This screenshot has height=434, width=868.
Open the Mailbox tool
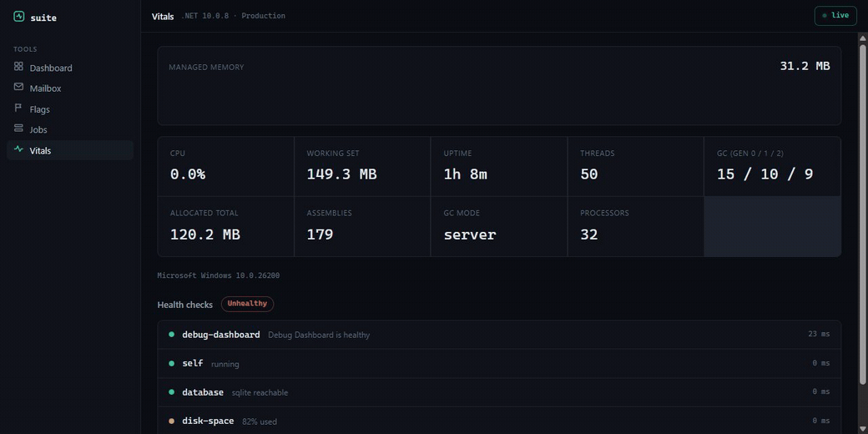70,88
